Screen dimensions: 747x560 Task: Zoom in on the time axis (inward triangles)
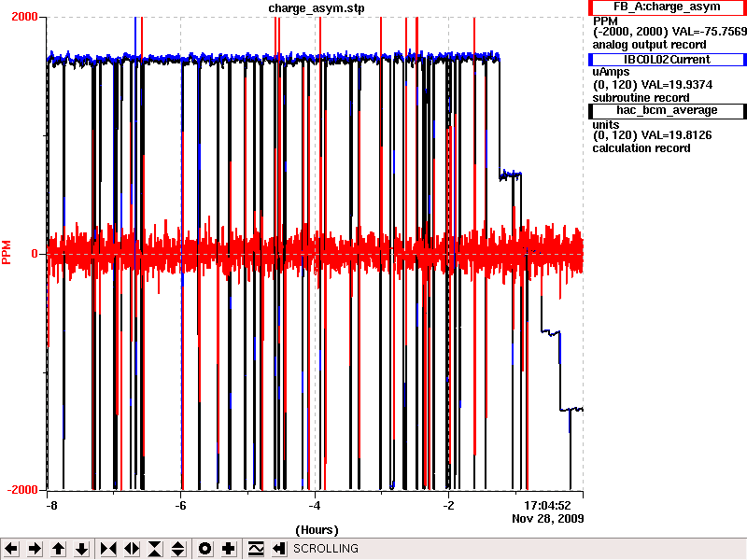108,549
